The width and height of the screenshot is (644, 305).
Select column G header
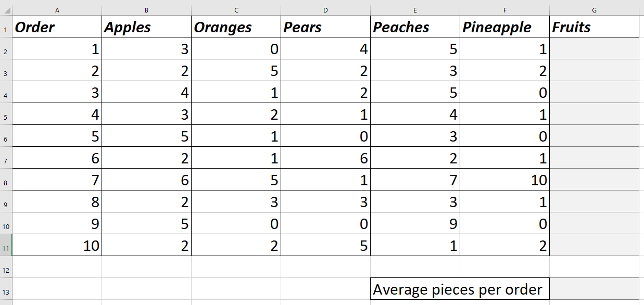[594, 10]
